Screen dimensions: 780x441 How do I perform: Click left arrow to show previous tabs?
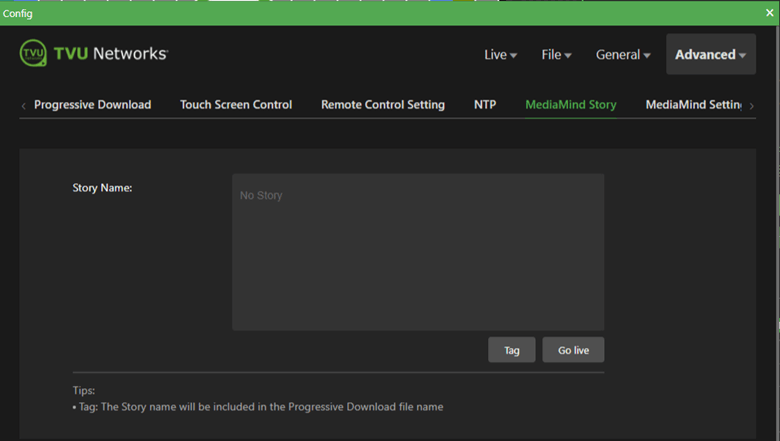pos(23,106)
